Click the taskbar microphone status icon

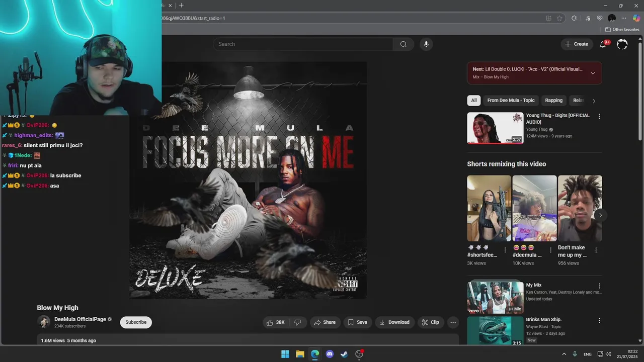click(x=575, y=354)
